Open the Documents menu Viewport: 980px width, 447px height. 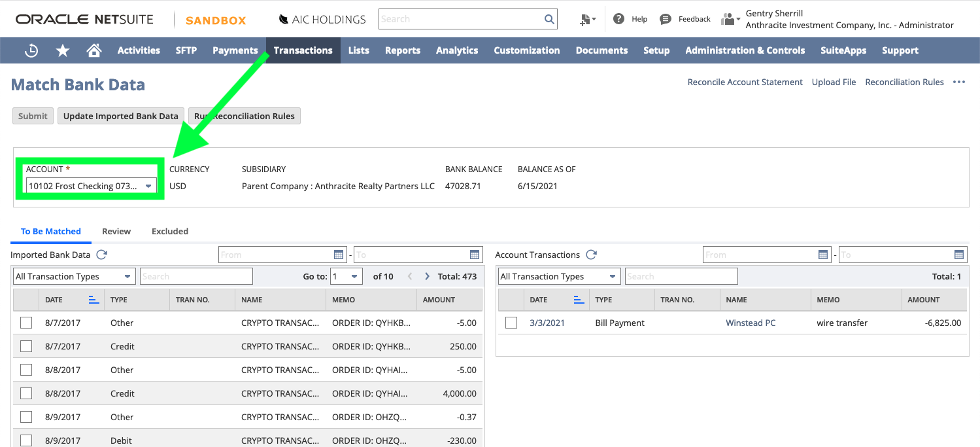click(602, 50)
